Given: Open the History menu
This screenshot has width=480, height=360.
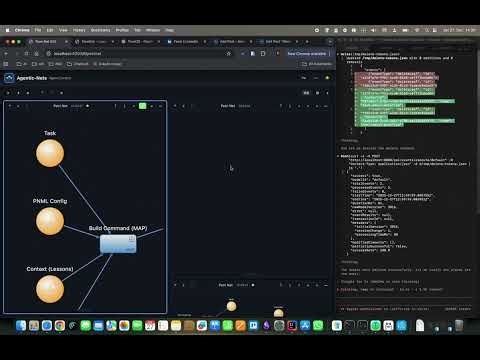Looking at the screenshot, I should click(x=79, y=30).
